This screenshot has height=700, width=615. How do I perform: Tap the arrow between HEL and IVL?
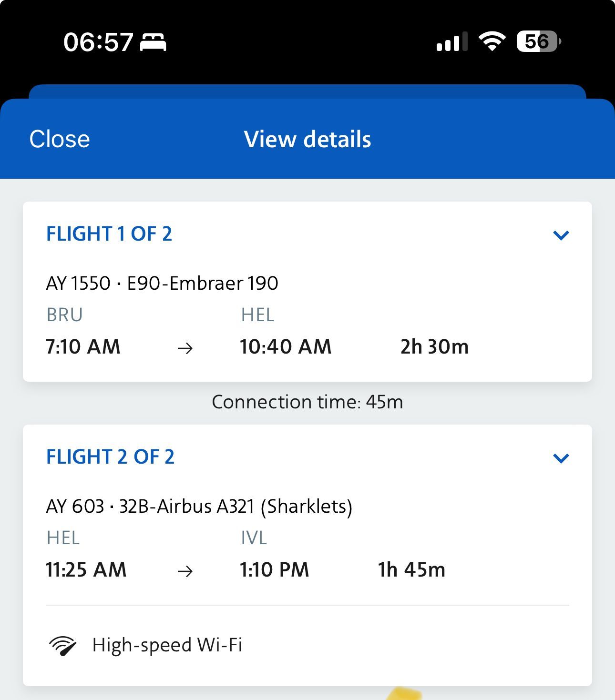[x=185, y=571]
